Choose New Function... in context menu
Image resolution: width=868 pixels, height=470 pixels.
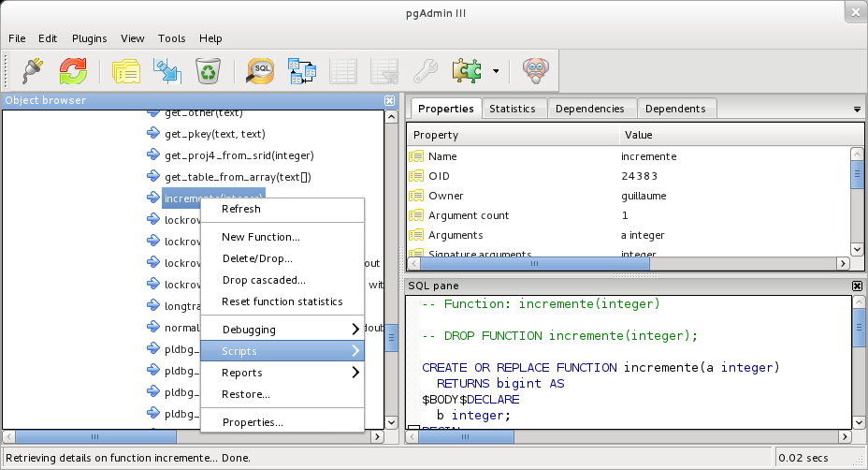click(282, 237)
